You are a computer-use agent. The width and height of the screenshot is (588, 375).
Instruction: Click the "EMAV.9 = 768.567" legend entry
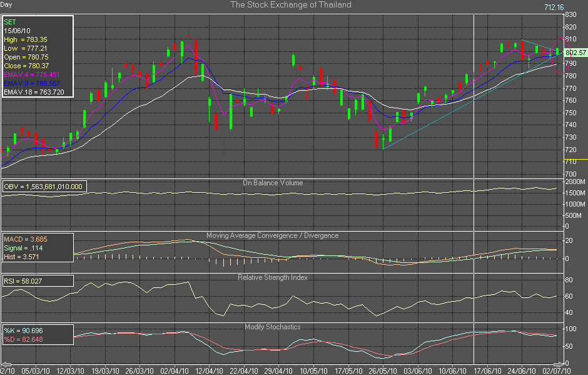click(x=32, y=83)
